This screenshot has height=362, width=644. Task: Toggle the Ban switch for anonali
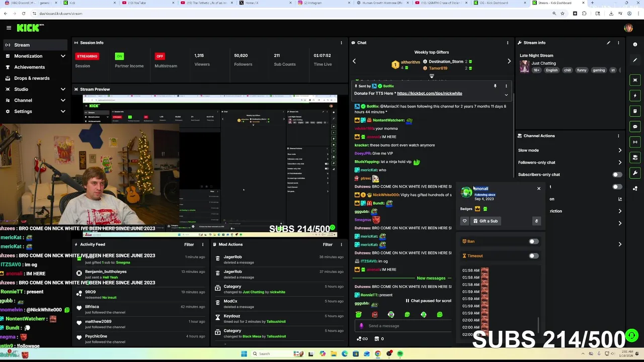tap(533, 241)
